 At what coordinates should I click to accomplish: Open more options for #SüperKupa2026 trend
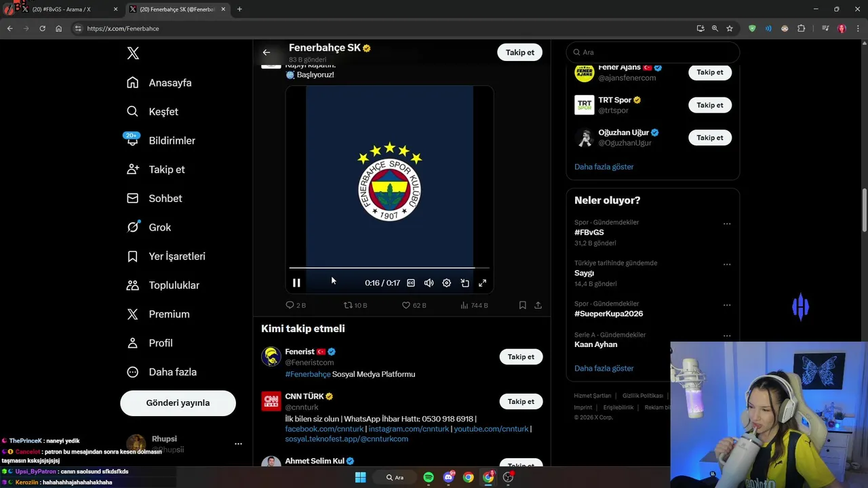[x=727, y=305]
